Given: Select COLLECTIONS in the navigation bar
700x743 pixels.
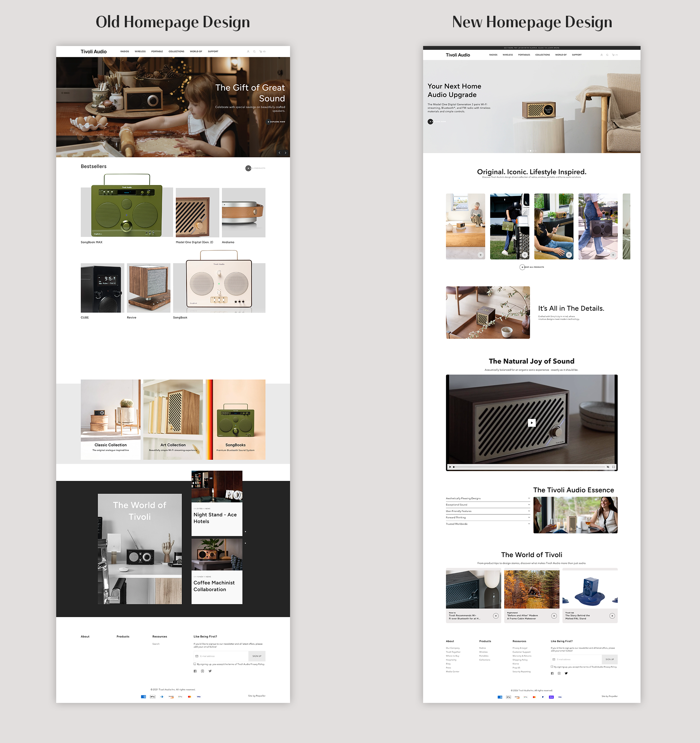Looking at the screenshot, I should click(176, 51).
